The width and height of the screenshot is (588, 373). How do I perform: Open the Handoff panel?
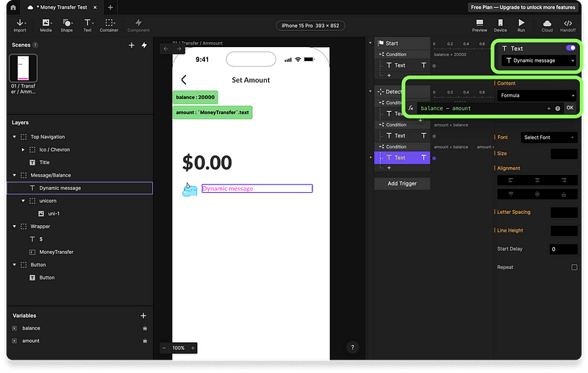pyautogui.click(x=567, y=26)
